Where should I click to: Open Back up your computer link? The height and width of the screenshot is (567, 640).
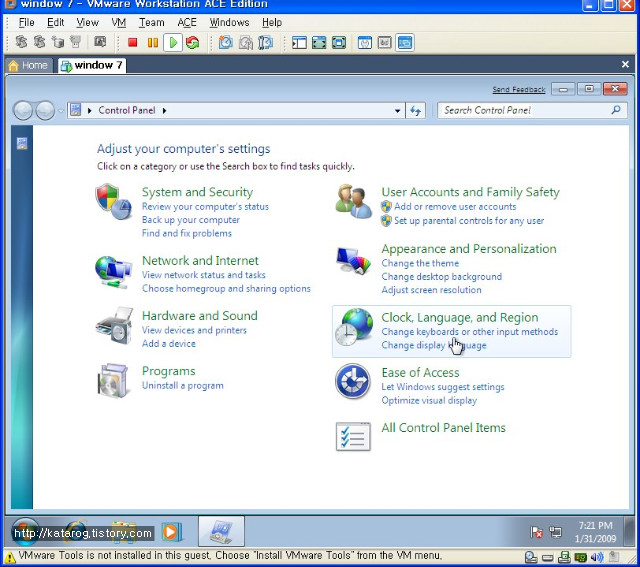point(191,220)
